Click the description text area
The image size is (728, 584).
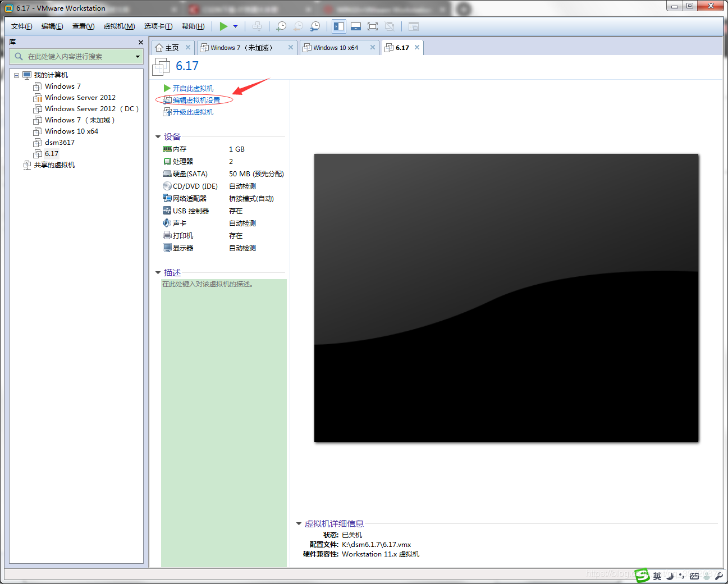click(x=224, y=423)
